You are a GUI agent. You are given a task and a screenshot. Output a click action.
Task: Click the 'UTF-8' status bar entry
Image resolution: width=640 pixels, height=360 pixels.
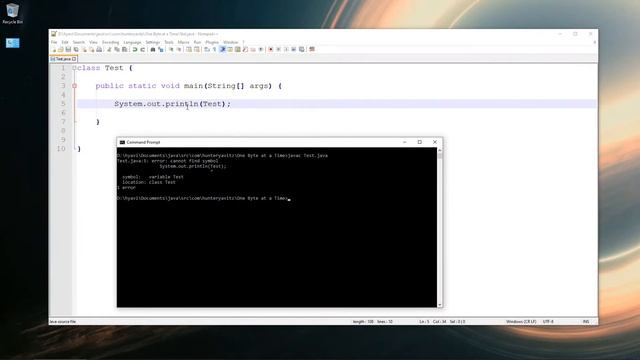tap(548, 322)
